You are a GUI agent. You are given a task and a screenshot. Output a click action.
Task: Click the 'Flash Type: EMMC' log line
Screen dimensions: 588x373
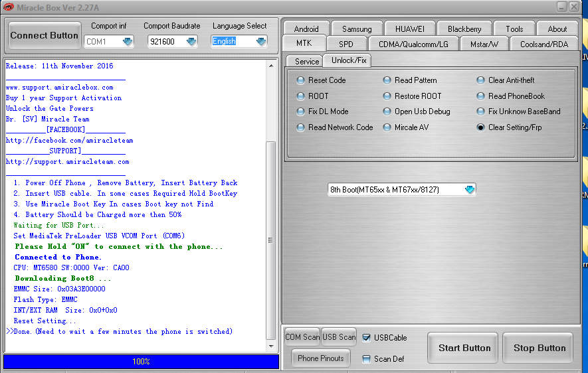coord(45,299)
